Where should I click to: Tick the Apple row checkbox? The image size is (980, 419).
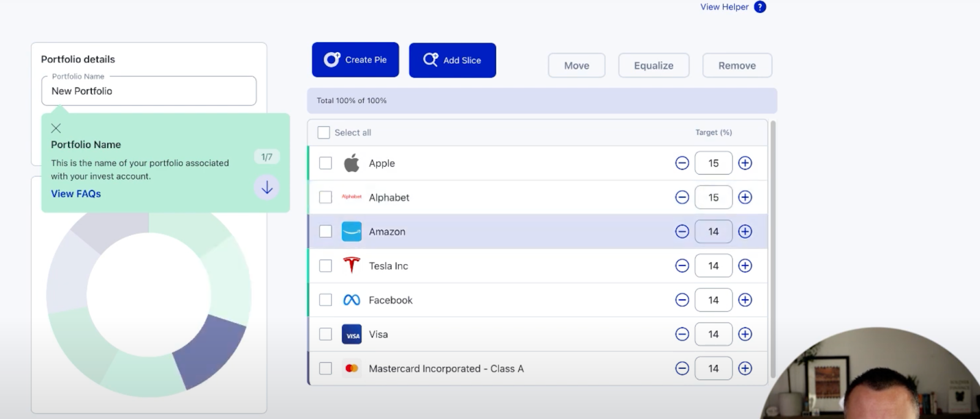coord(326,163)
